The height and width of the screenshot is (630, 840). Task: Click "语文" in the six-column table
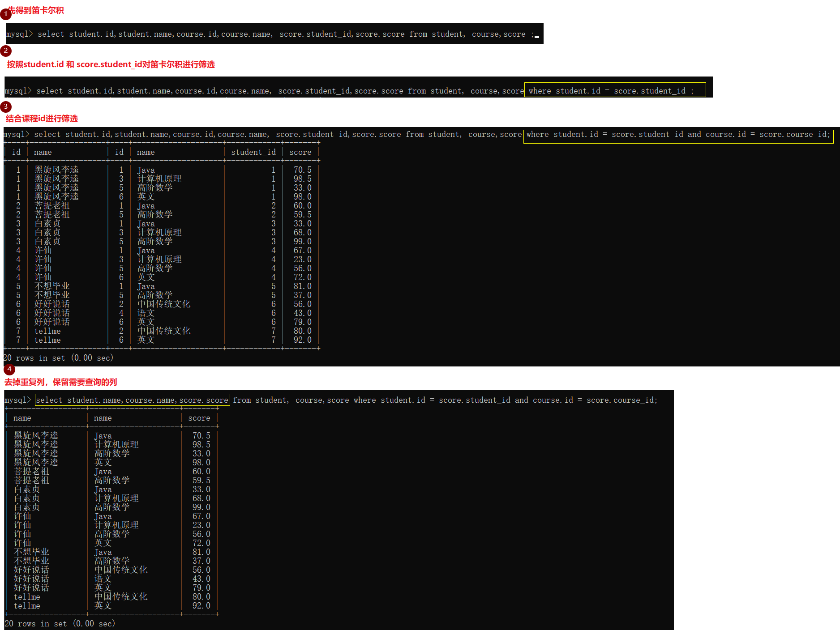(x=146, y=313)
